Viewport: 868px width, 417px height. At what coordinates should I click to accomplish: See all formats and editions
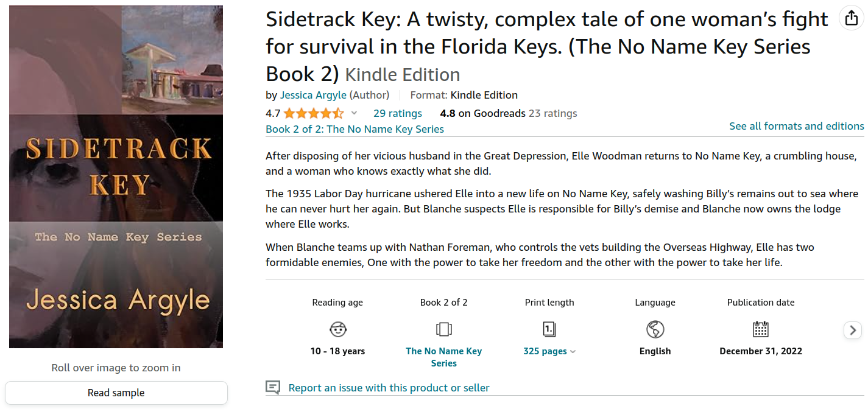click(796, 126)
